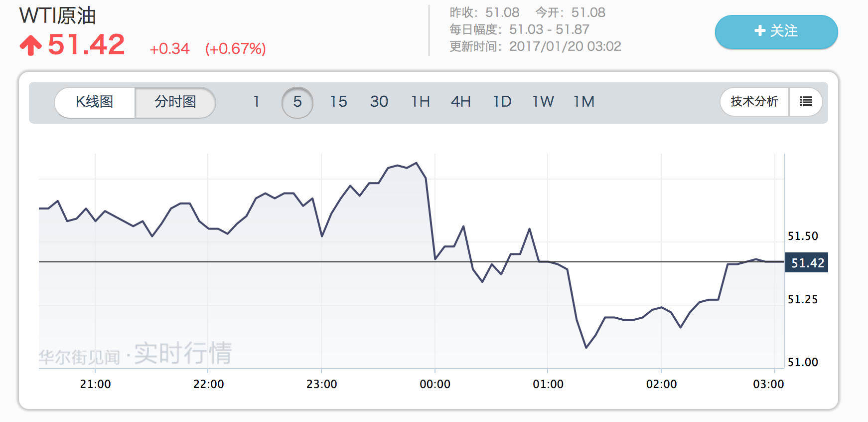Open the list menu icon beside 技术分析
The width and height of the screenshot is (868, 422).
[x=806, y=102]
